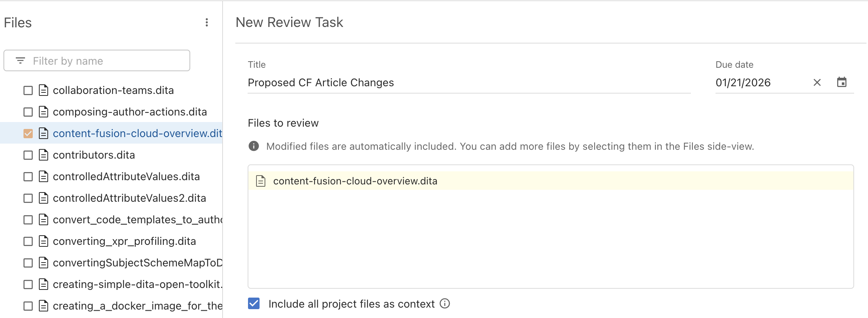Select content-fusion-cloud-overview.dita in Files to review

[355, 181]
